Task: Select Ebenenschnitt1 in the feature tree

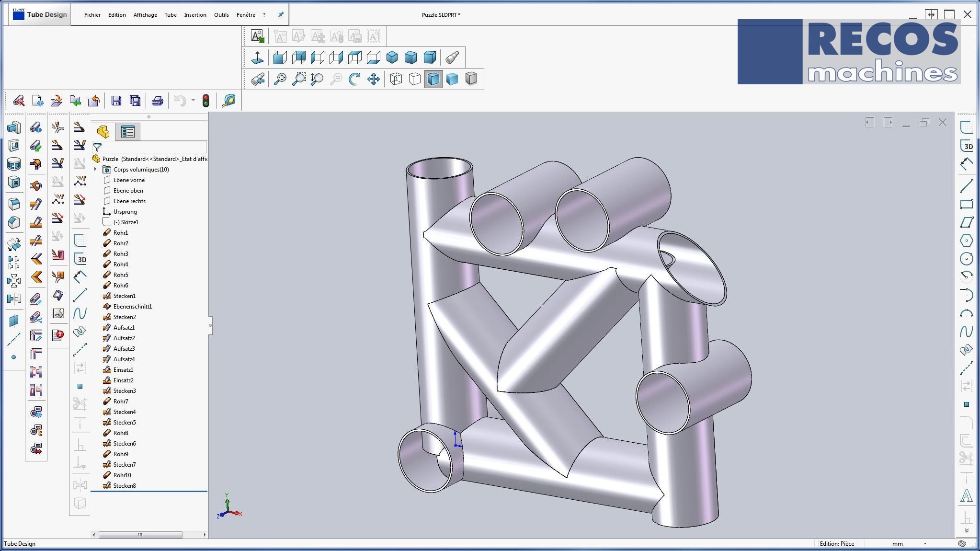Action: [x=133, y=307]
